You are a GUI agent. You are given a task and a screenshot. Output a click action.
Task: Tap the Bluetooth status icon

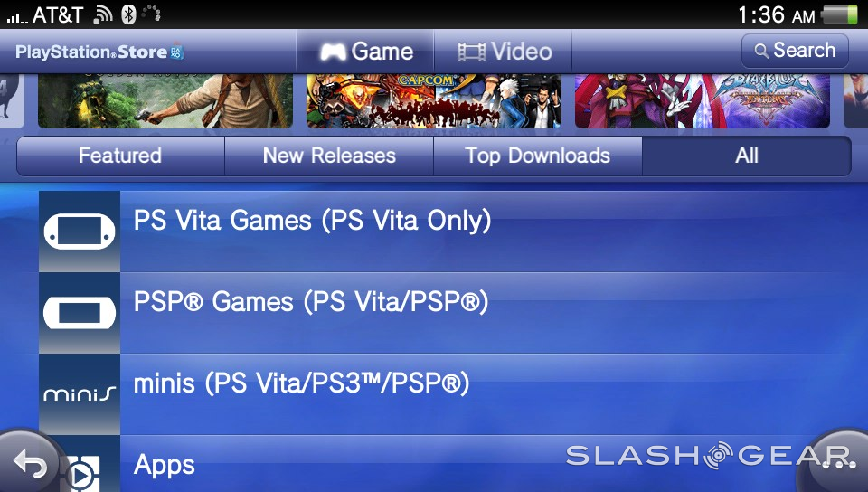tap(128, 14)
